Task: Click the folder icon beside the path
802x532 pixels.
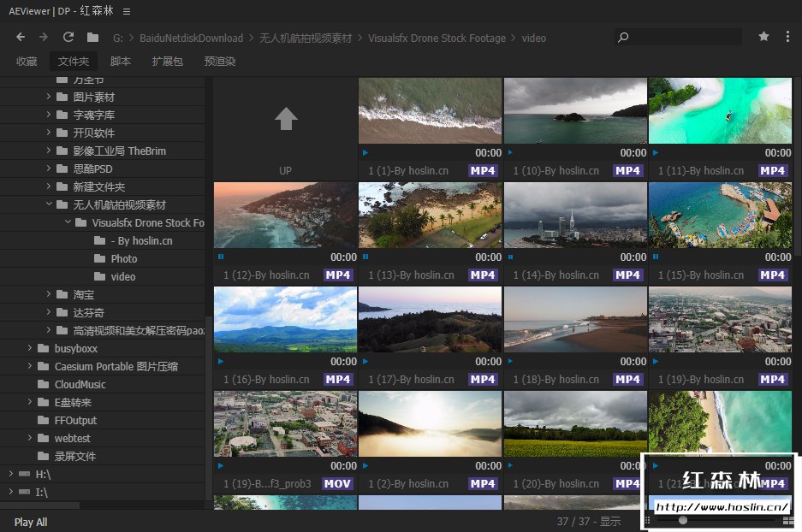Action: tap(92, 38)
